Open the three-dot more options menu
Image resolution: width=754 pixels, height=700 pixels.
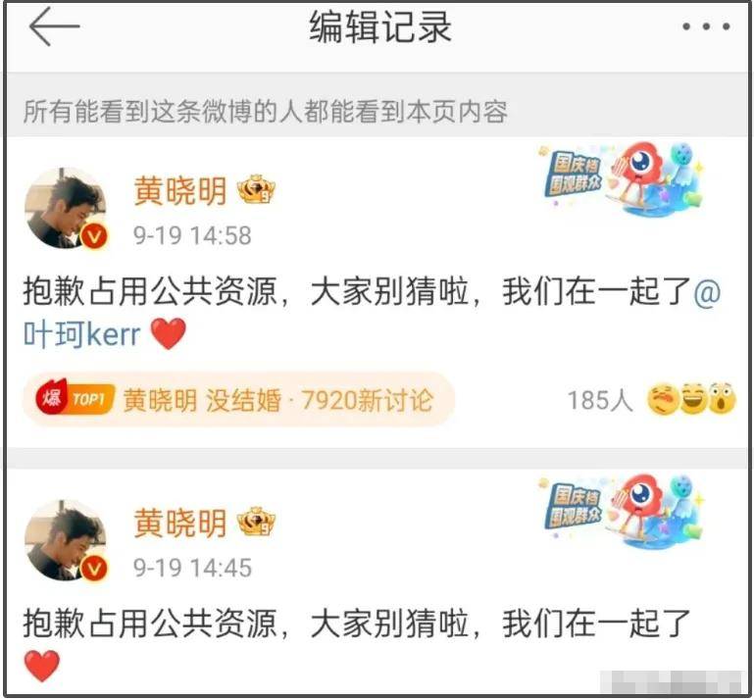706,26
